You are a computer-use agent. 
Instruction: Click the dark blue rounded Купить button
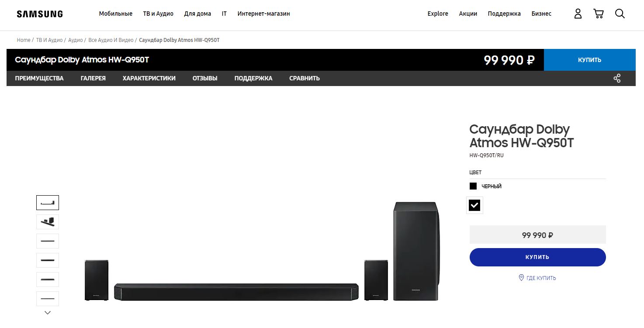click(537, 257)
